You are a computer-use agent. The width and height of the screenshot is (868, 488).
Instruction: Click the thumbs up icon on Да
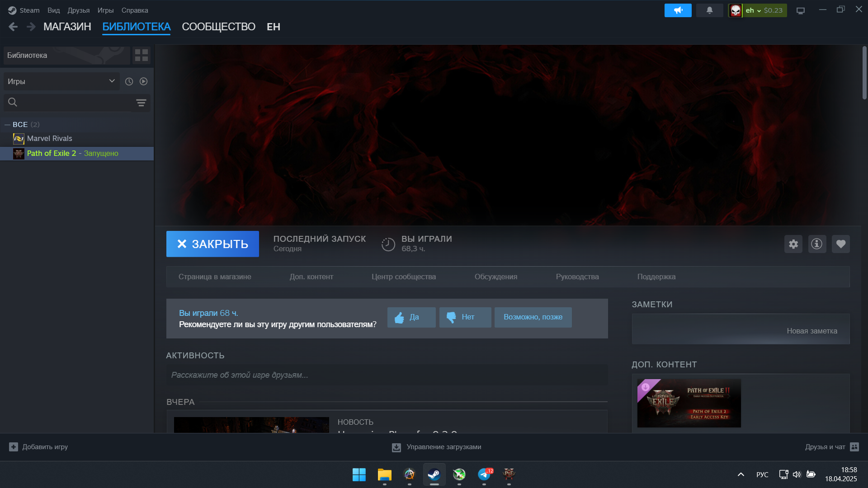point(399,318)
